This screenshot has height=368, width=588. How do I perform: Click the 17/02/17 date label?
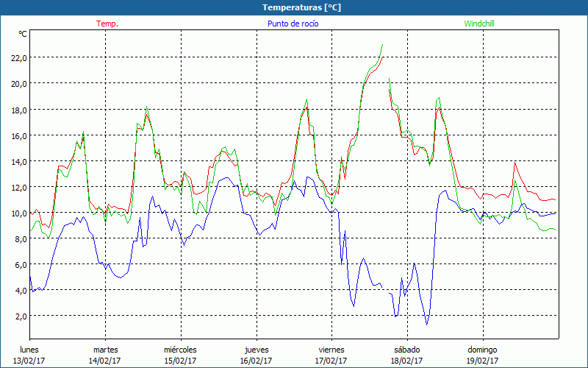coord(331,361)
